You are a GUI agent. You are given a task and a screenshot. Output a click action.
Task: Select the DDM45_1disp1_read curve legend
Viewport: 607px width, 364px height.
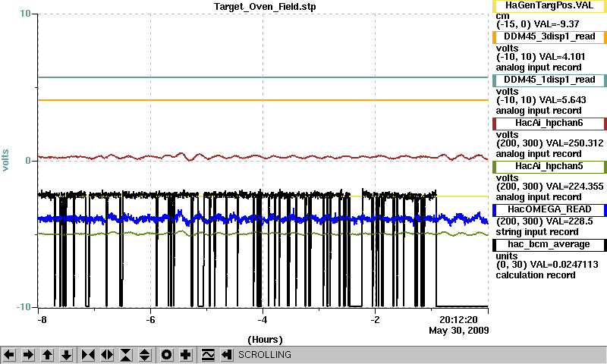pos(549,80)
